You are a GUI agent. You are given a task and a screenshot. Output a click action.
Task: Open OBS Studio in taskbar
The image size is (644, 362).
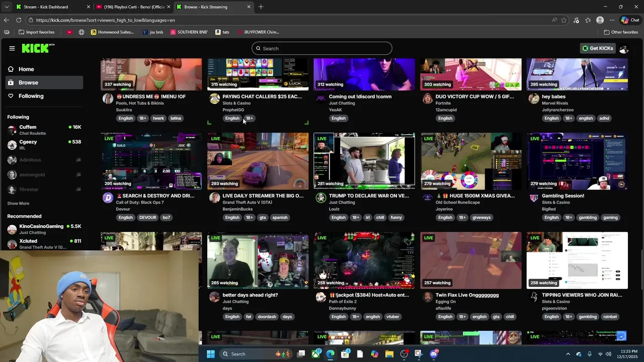[x=404, y=354]
